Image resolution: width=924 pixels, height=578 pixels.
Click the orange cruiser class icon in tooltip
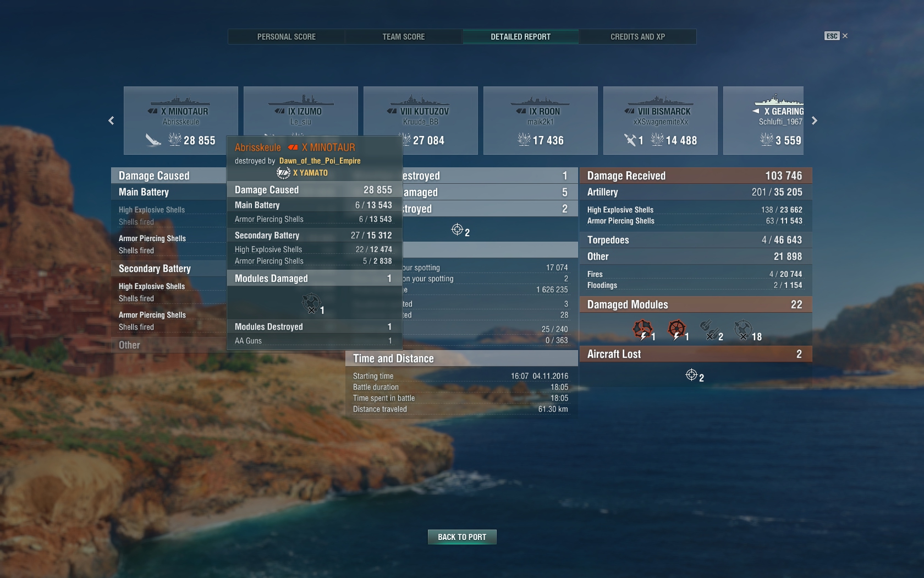(x=293, y=148)
